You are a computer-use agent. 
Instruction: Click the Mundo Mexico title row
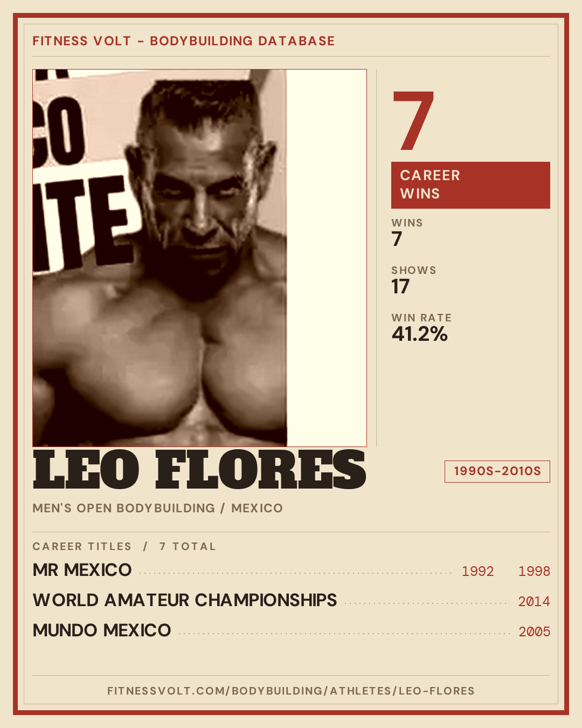pos(291,630)
